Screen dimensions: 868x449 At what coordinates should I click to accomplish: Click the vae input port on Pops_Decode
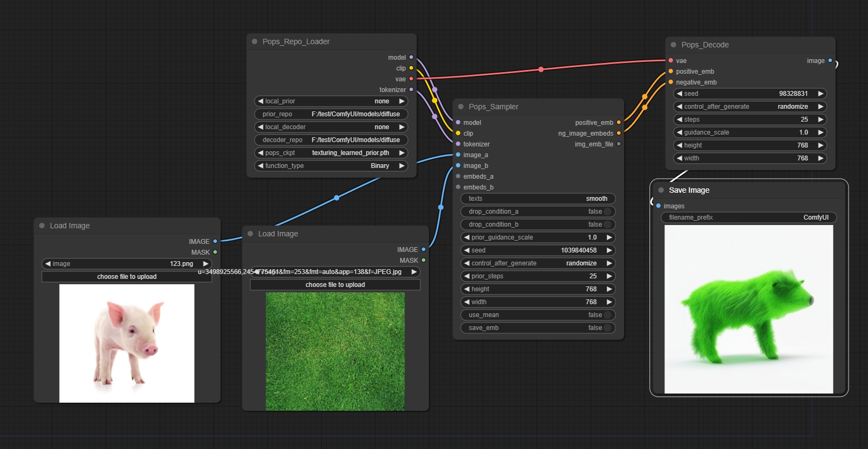point(671,60)
